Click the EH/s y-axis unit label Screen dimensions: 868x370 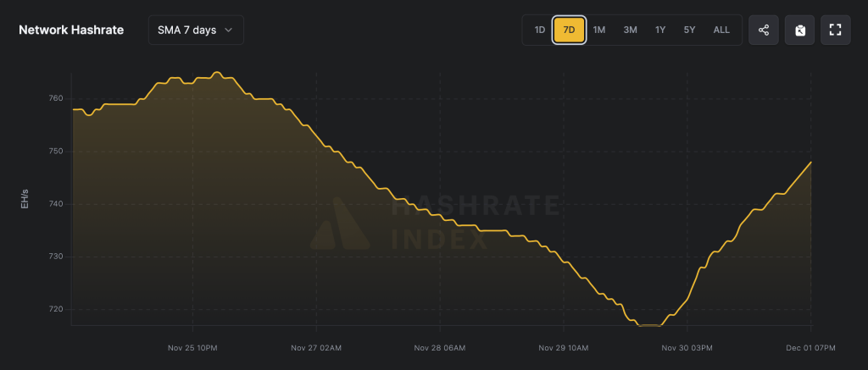(25, 202)
